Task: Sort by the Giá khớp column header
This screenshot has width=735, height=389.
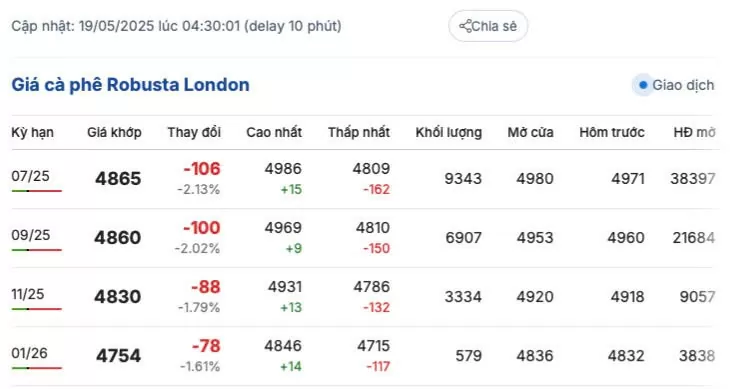Action: (114, 132)
